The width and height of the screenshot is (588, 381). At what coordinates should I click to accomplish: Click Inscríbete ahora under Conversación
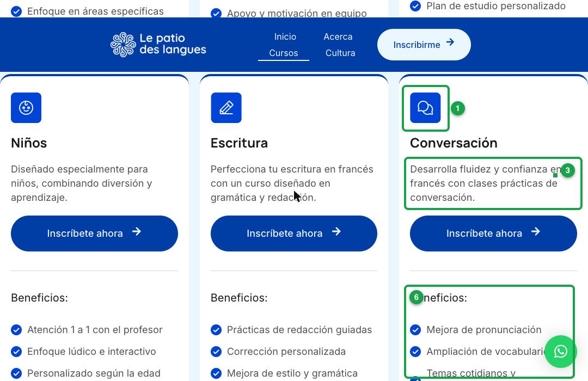click(493, 233)
